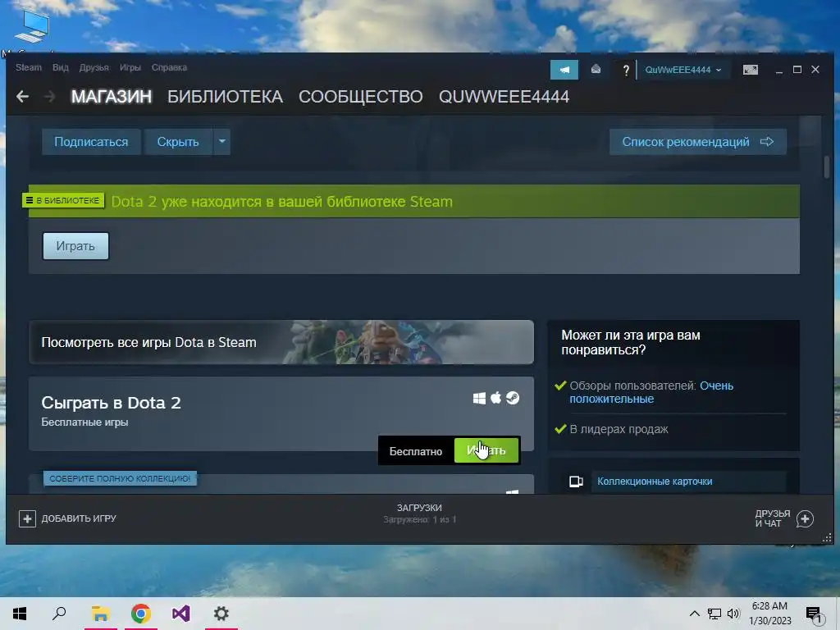Open the volume control in system tray
Image resolution: width=840 pixels, height=630 pixels.
coord(733,614)
